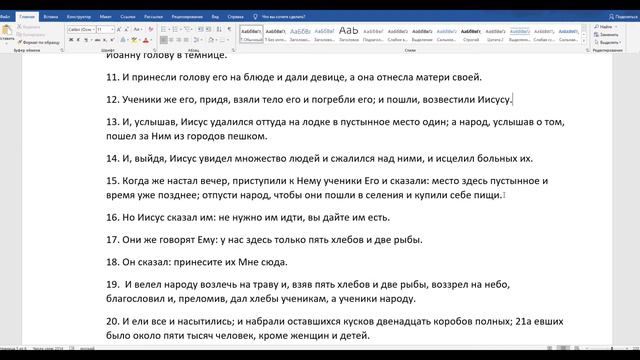
Task: Toggle Superscript formatting
Action: coord(112,40)
